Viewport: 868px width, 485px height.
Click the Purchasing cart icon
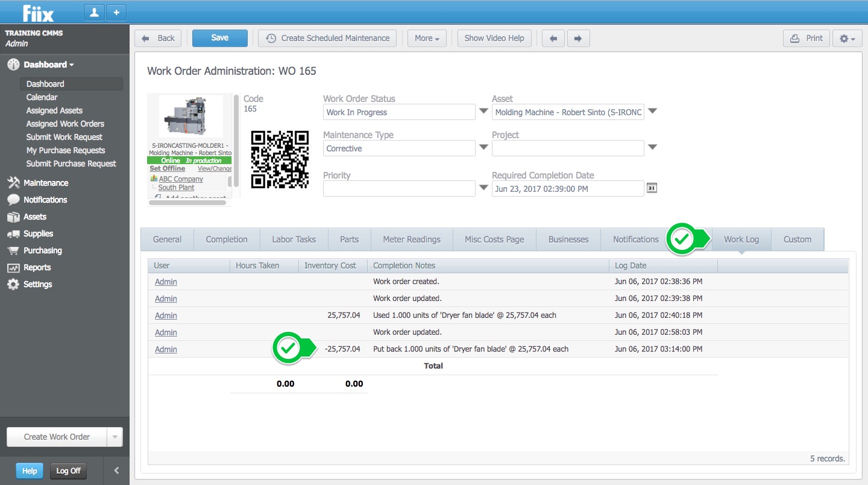pyautogui.click(x=13, y=250)
